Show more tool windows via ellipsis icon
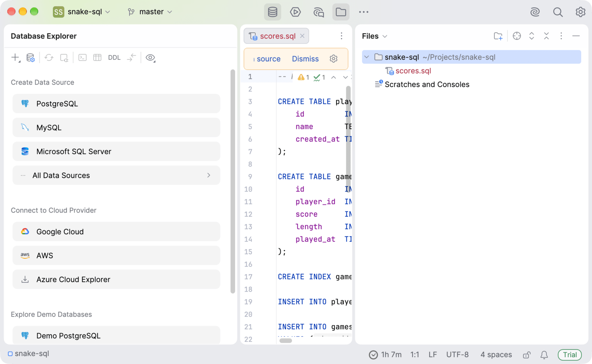 pyautogui.click(x=364, y=12)
